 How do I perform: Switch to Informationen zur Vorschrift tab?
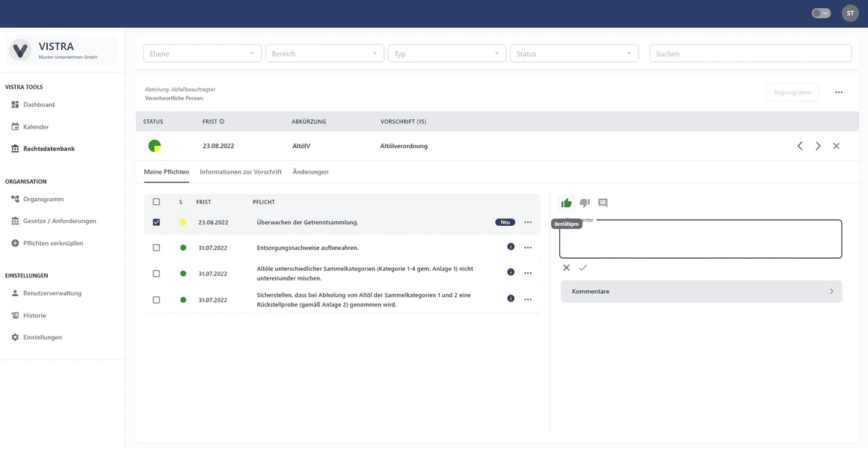click(x=241, y=172)
